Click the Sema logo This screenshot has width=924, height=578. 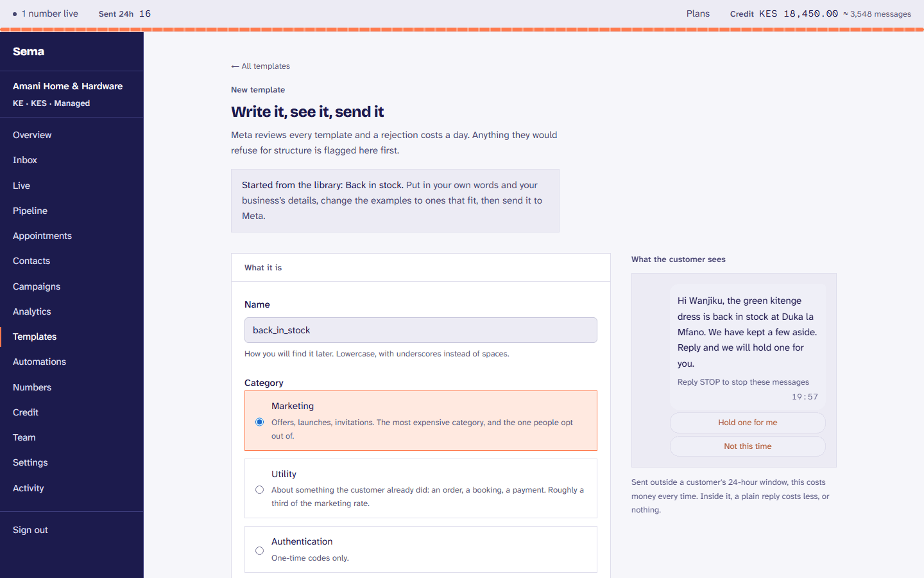(29, 51)
